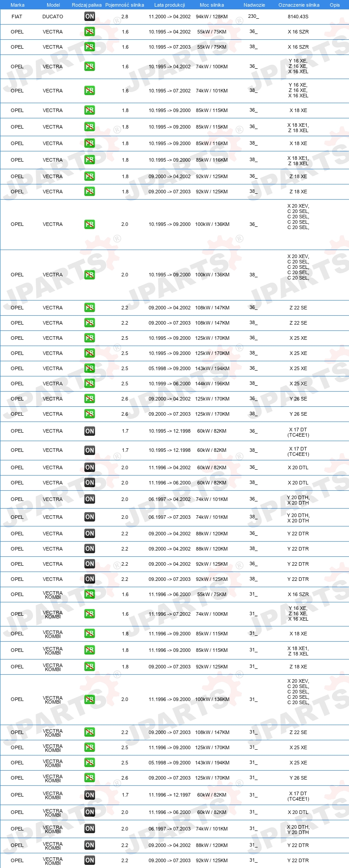The image size is (349, 868).
Task: Sort by the Marka column header
Action: point(17,5)
